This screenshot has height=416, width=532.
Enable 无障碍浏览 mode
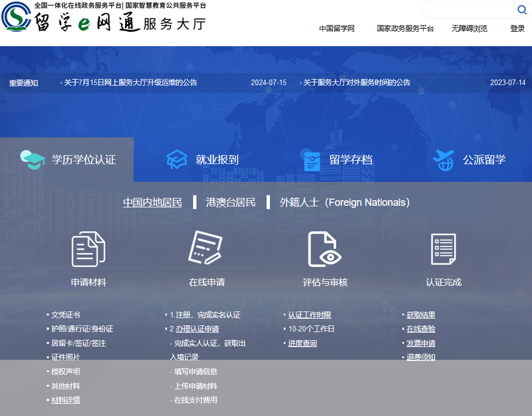469,28
